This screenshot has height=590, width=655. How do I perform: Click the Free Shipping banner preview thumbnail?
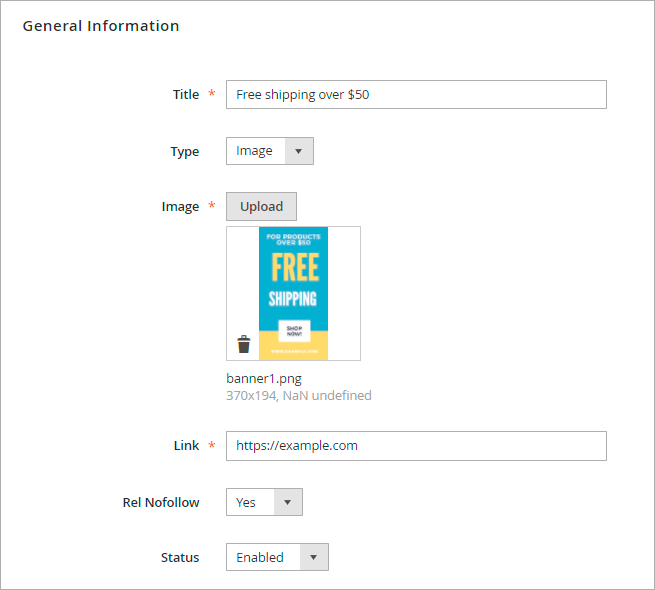[x=293, y=270]
